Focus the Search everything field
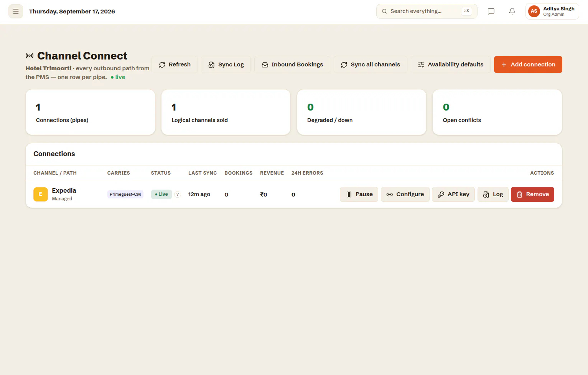The image size is (588, 375). point(427,11)
